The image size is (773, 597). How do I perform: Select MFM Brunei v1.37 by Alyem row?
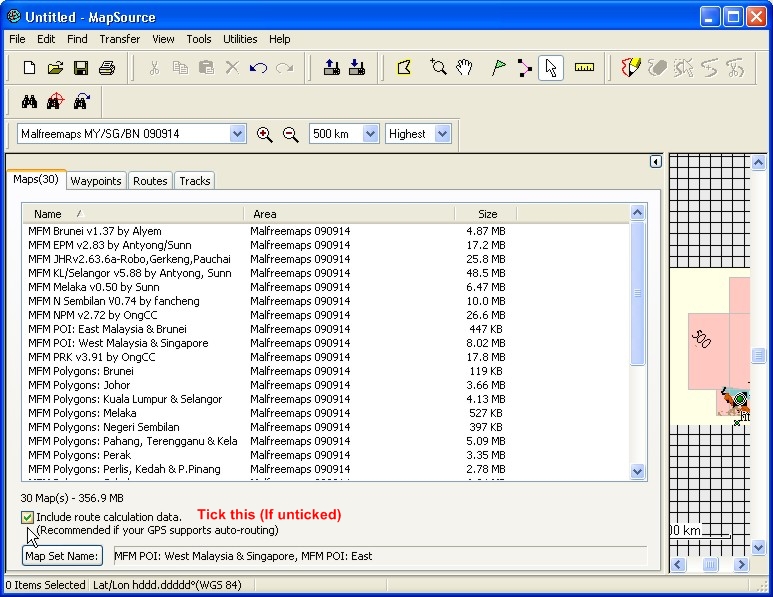click(325, 231)
